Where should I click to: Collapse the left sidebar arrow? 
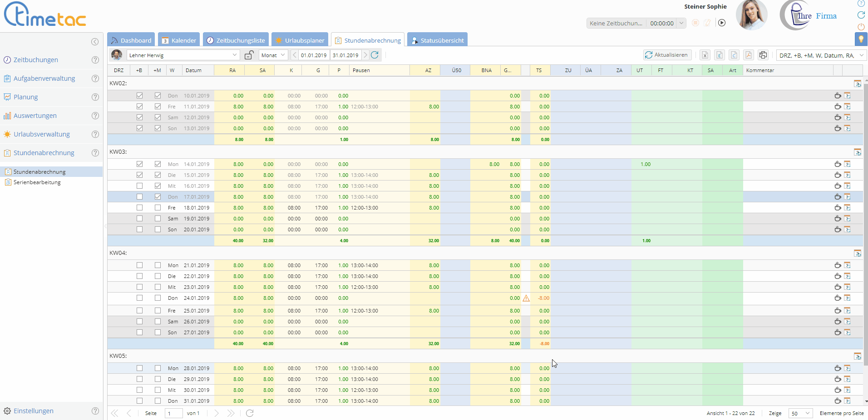95,42
